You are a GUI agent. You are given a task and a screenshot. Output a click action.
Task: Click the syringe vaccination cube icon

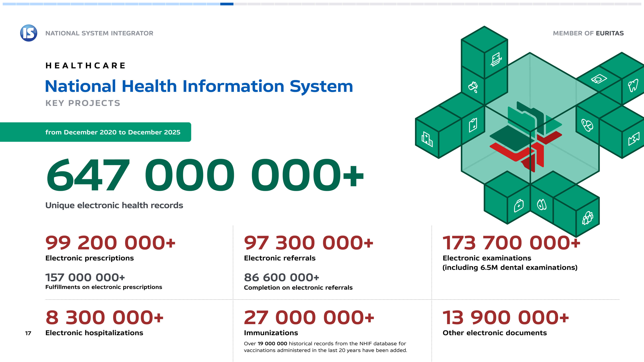pyautogui.click(x=496, y=59)
